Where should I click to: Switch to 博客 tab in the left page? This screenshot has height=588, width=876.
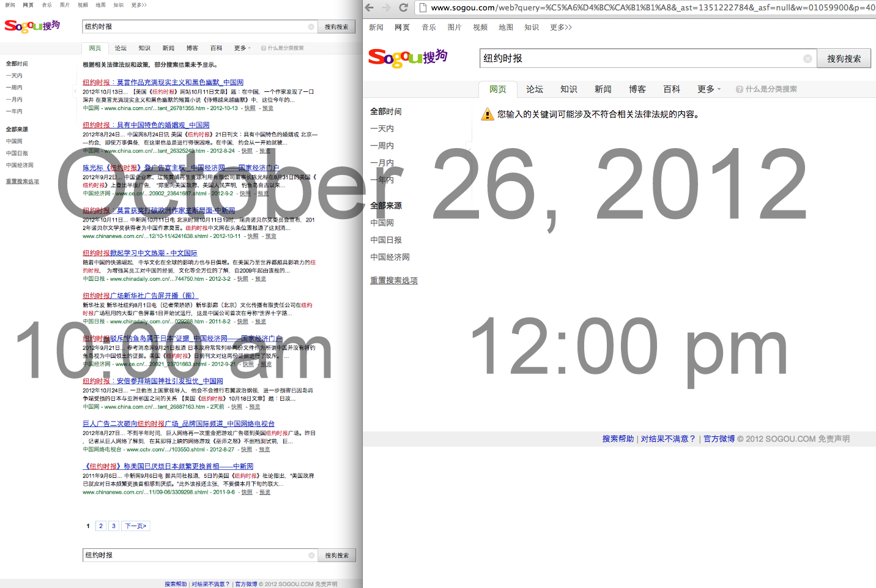[x=192, y=48]
